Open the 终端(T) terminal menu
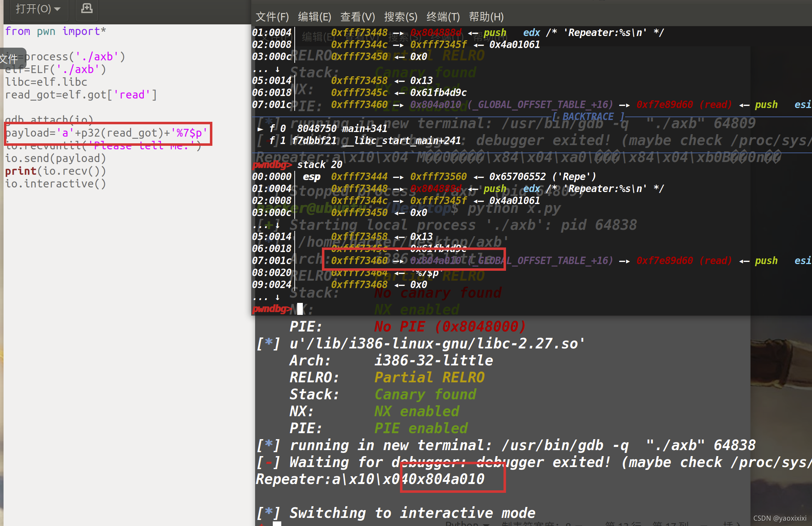The height and width of the screenshot is (526, 812). pos(443,17)
